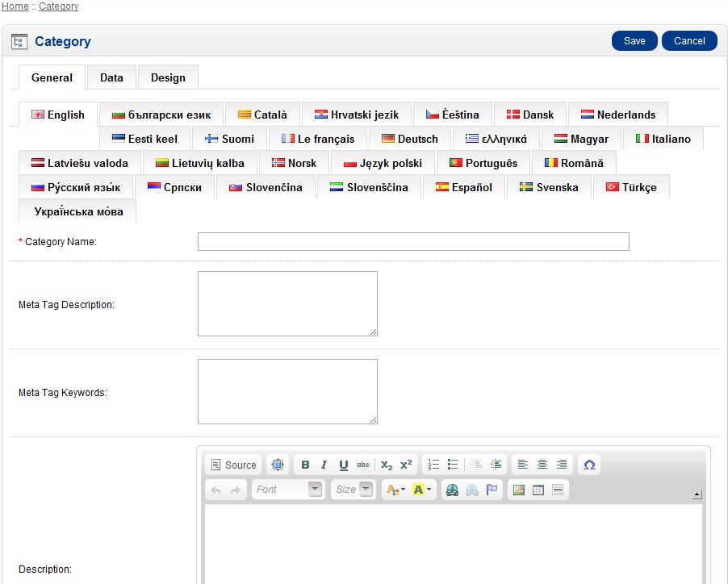Viewport: 728px width, 584px height.
Task: Select the Español language tab
Action: [x=464, y=187]
